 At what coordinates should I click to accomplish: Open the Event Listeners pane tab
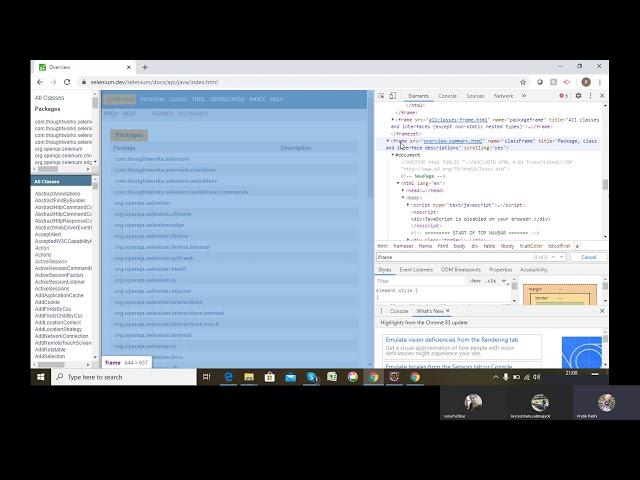[x=416, y=270]
